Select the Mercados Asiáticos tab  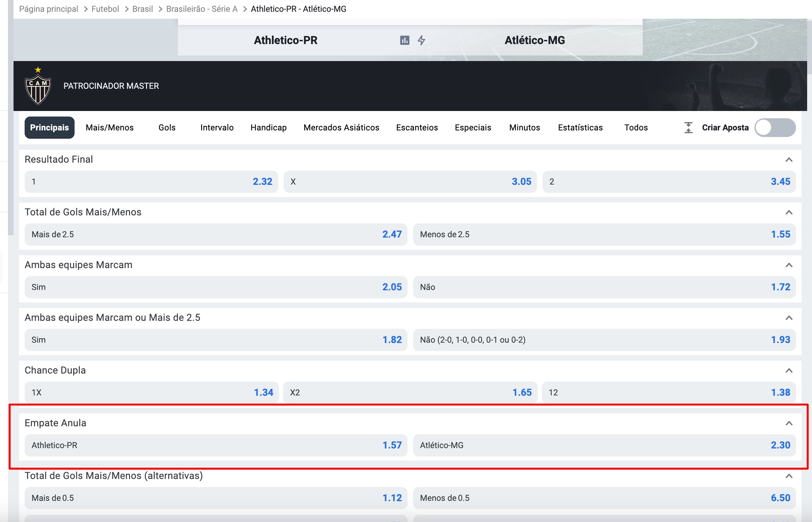coord(341,127)
